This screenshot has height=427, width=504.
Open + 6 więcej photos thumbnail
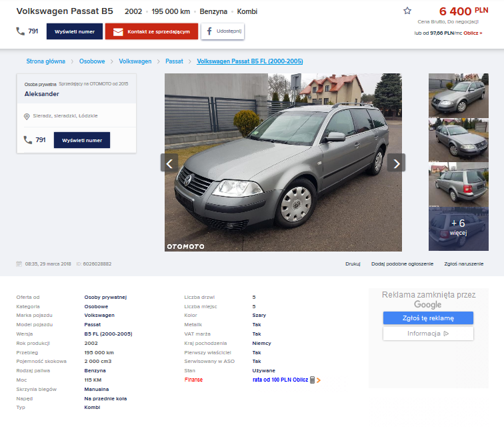pos(459,229)
